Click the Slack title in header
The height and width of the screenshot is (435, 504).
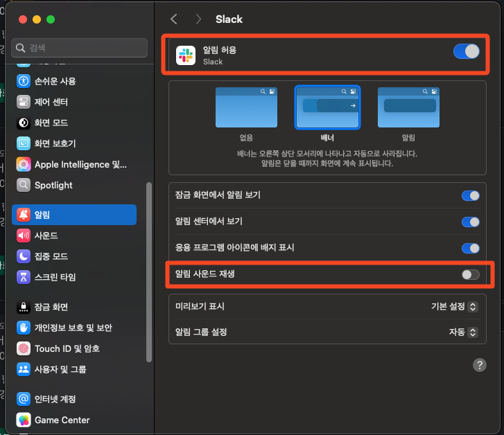229,19
